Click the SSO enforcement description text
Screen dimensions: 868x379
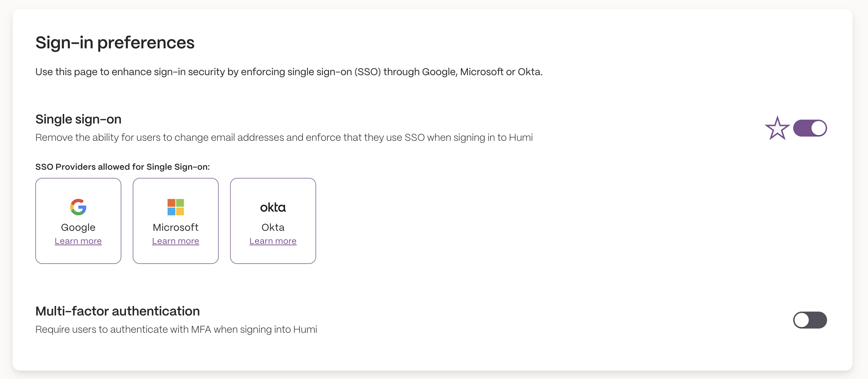point(284,138)
